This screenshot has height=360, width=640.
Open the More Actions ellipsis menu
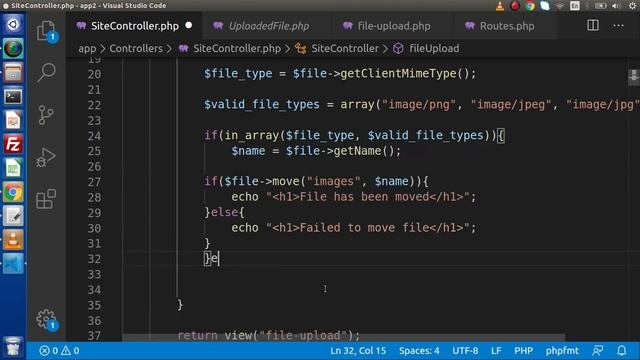[618, 26]
